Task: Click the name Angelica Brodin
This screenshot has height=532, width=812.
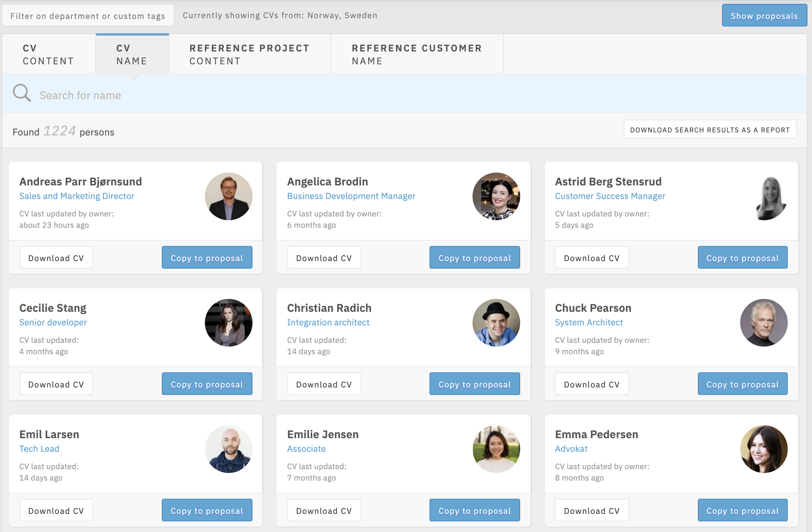Action: 327,182
